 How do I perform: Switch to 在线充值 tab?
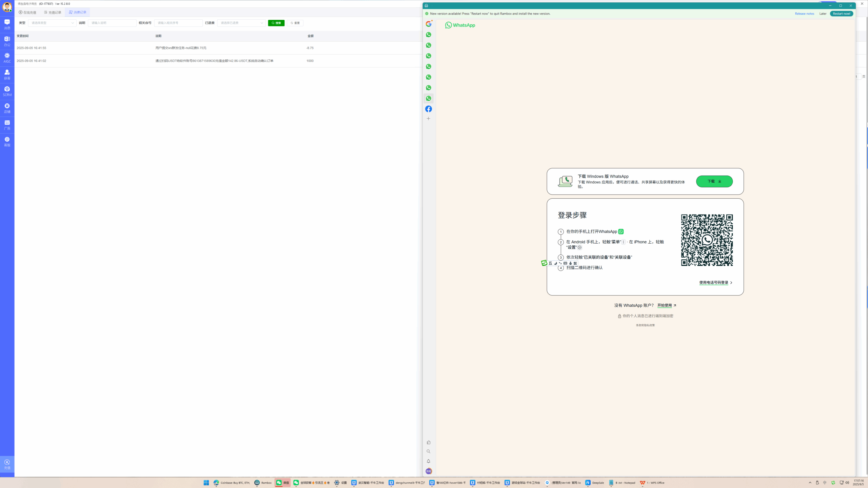(27, 13)
